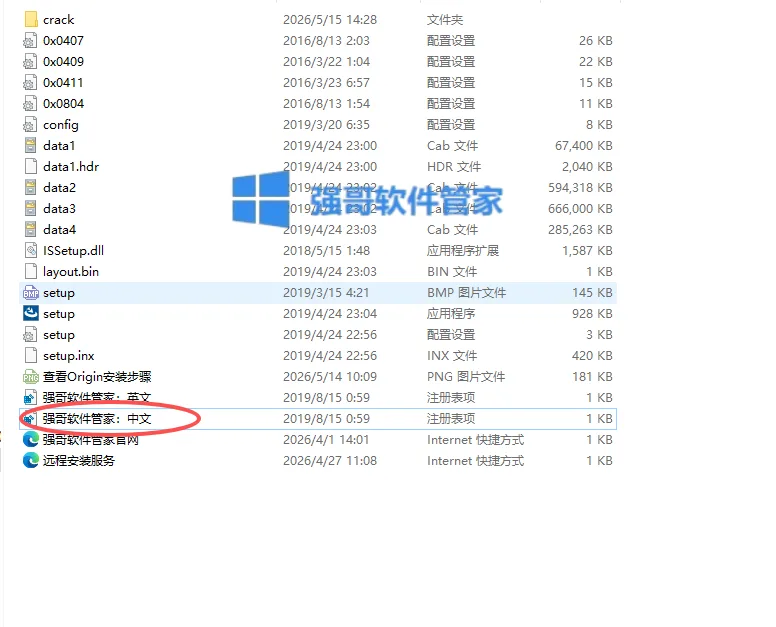Click the blank page icon of setup.inx
The image size is (776, 627).
click(x=31, y=355)
